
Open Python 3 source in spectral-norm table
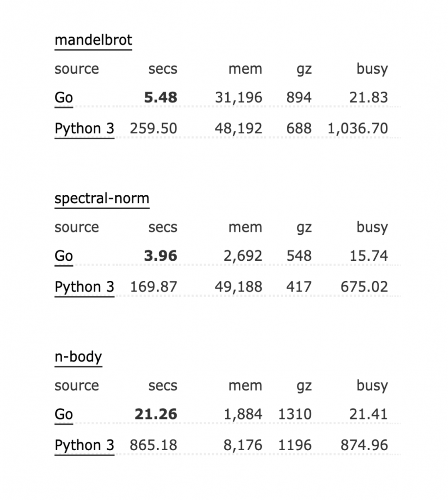coord(84,287)
